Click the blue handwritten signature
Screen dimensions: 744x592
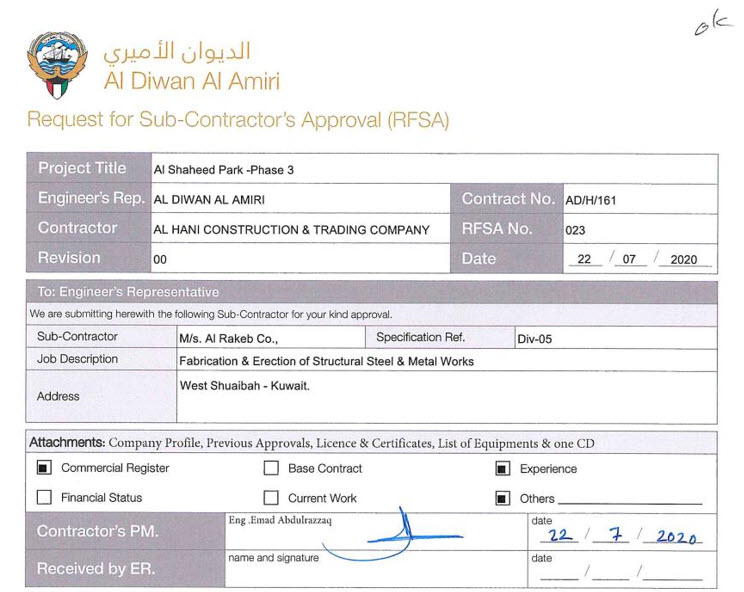(393, 536)
